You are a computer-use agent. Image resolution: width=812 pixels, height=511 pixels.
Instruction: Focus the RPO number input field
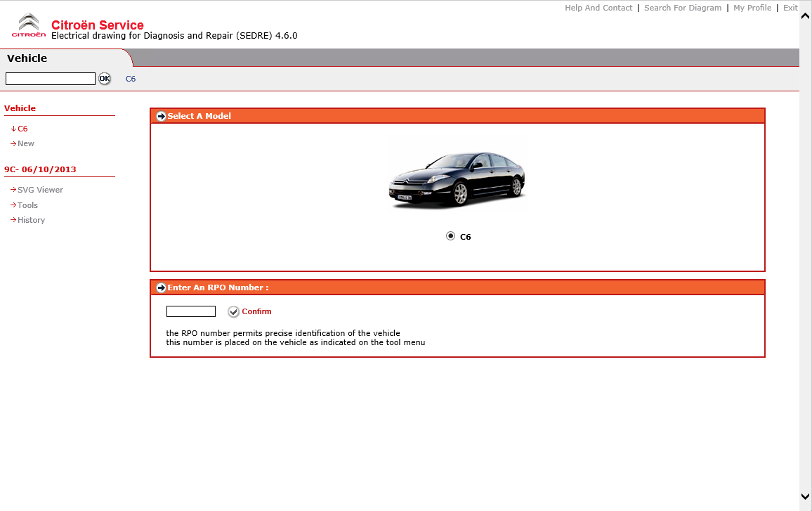(x=190, y=311)
